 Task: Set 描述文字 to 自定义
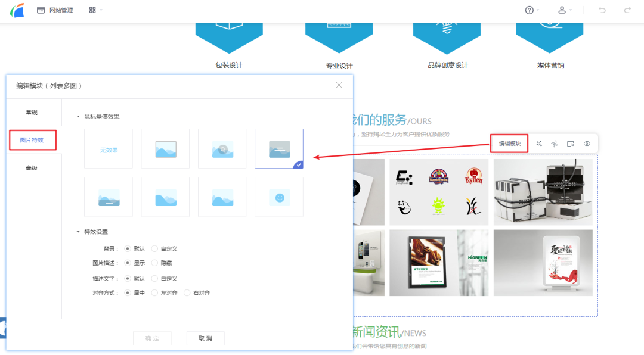pos(154,279)
